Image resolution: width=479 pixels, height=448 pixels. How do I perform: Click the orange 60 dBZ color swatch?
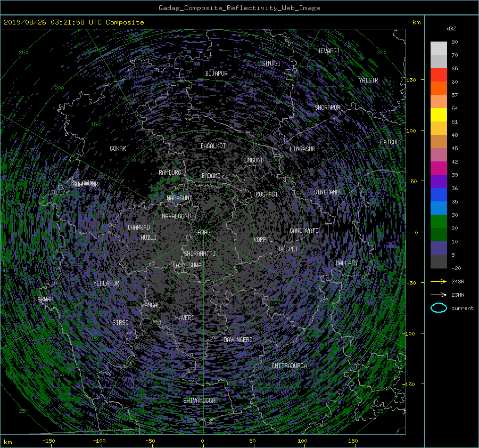click(439, 88)
